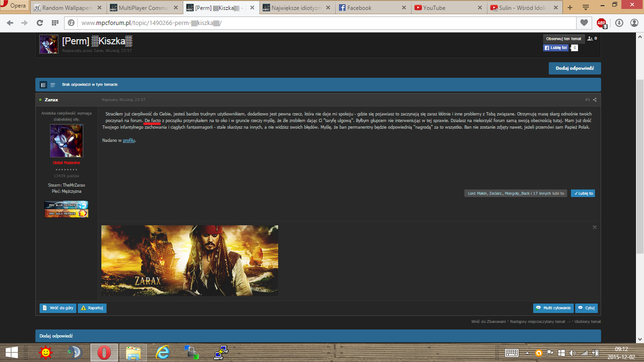Viewport: 644px width, 362px height.
Task: Click the Dodaj odpowiedź heading bar at the bottom
Action: 318,336
